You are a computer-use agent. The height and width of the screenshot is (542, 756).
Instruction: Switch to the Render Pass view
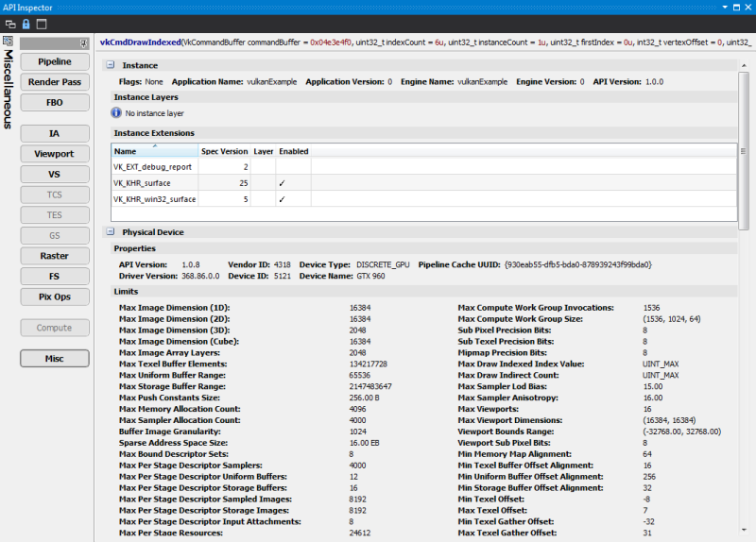(54, 82)
